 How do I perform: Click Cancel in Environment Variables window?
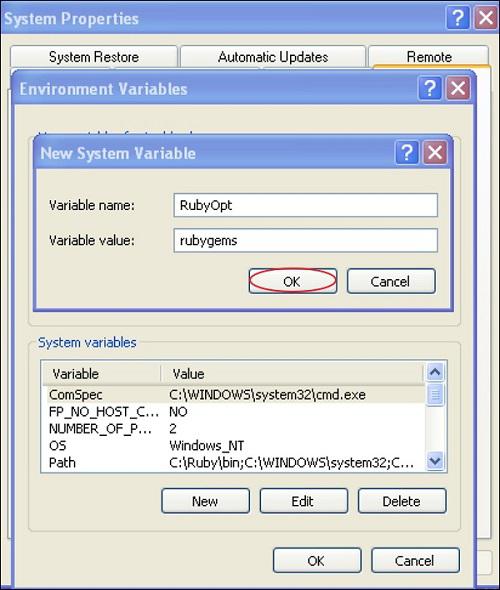[415, 561]
